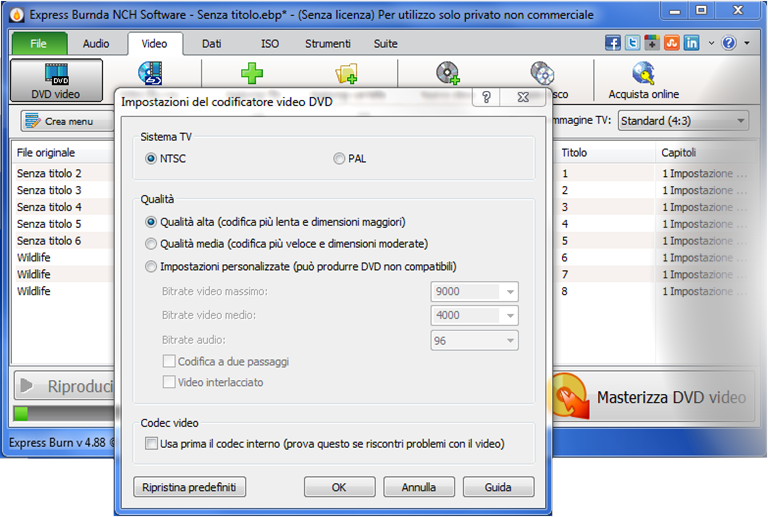Click the OK button
768x517 pixels.
[339, 487]
